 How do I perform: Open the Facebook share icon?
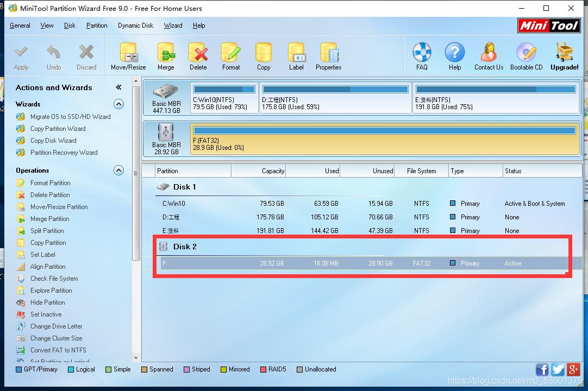tap(542, 370)
